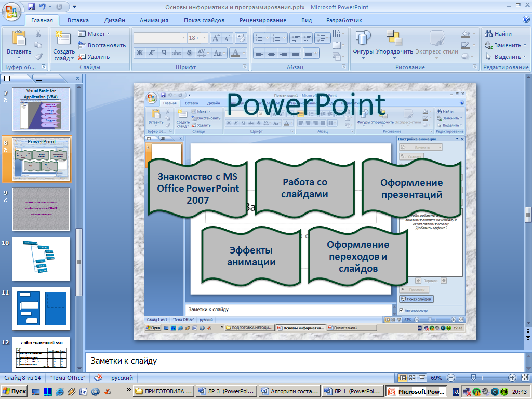
Task: Switch to the Рецензирование ribbon tab
Action: (263, 20)
